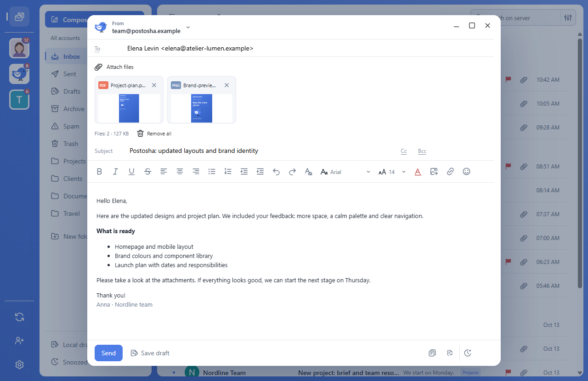This screenshot has height=381, width=588.
Task: Clear text formatting in the toolbar
Action: (x=308, y=172)
